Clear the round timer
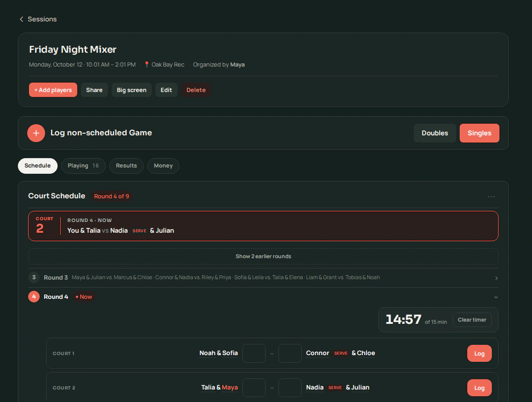 coord(472,320)
